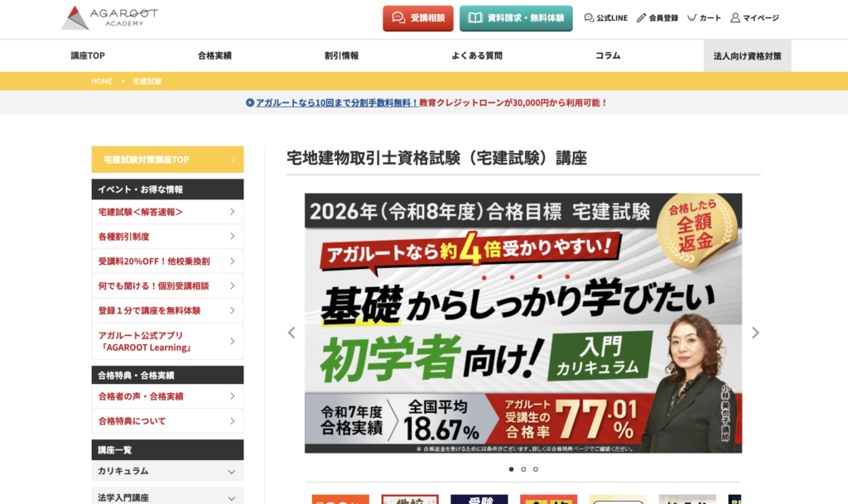Viewport: 848px width, 504px height.
Task: Expand the 法学入門講座 sidebar section
Action: (167, 497)
